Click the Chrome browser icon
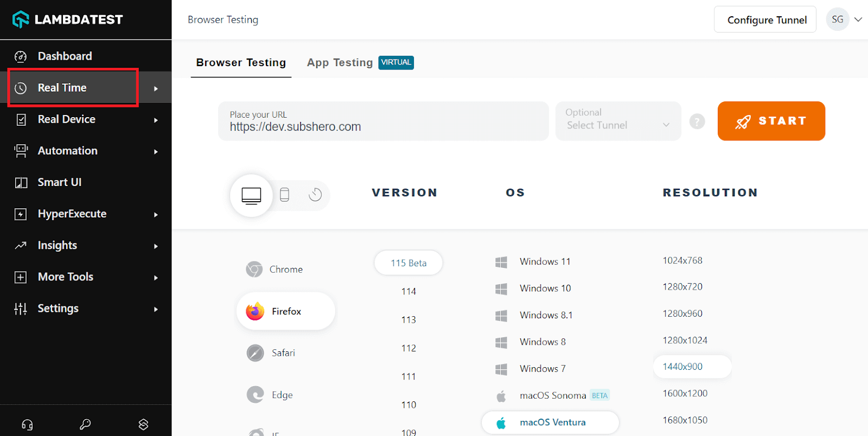 pyautogui.click(x=254, y=269)
